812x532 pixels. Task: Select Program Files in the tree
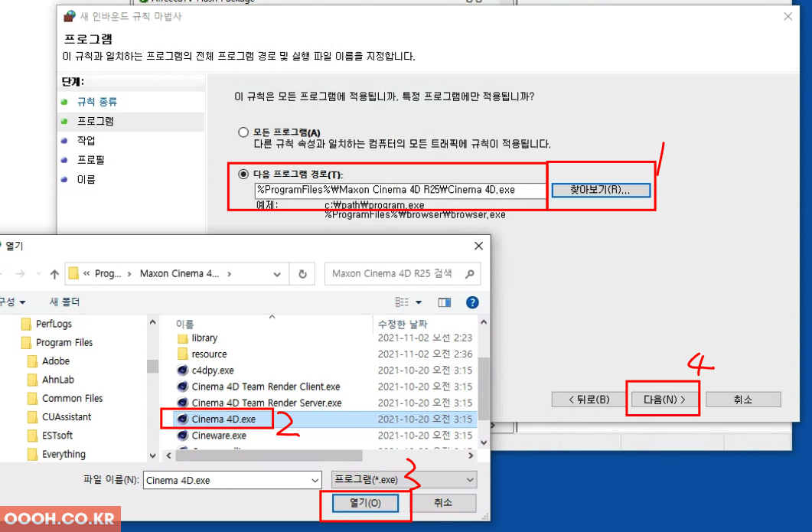(x=64, y=343)
